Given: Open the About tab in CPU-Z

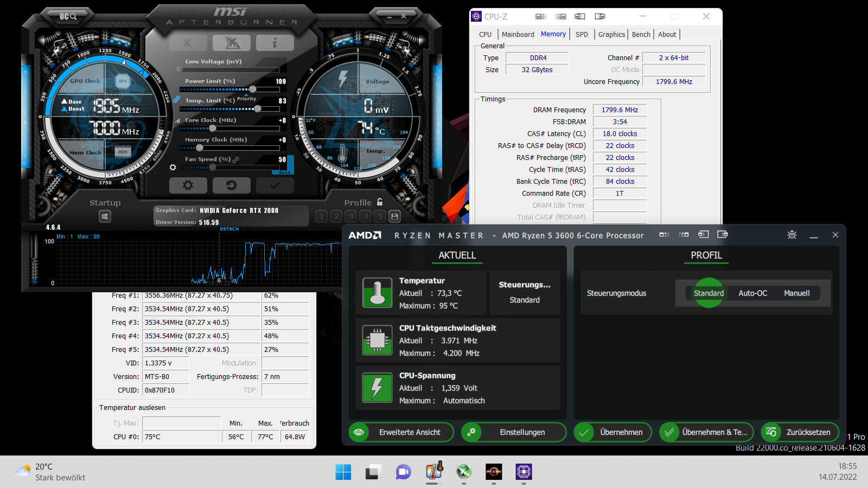Looking at the screenshot, I should pyautogui.click(x=667, y=34).
